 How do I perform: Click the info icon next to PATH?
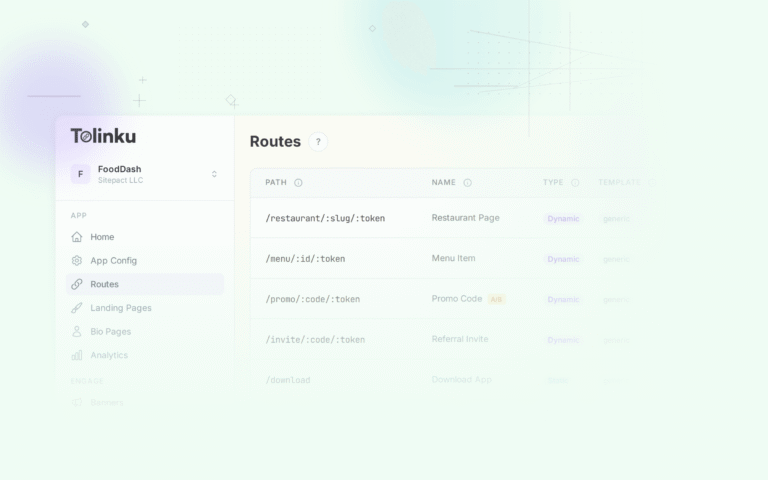[x=298, y=183]
